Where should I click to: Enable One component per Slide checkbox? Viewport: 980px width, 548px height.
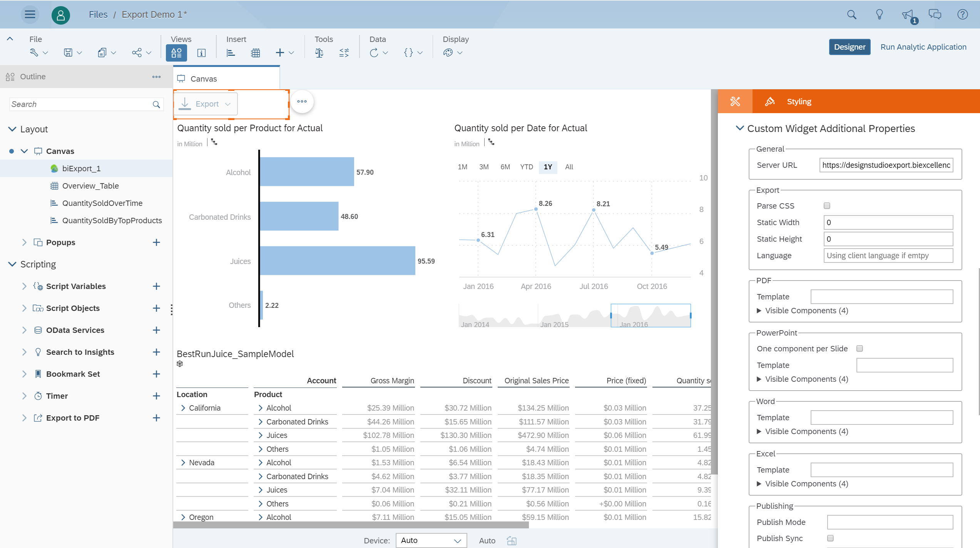click(x=860, y=349)
